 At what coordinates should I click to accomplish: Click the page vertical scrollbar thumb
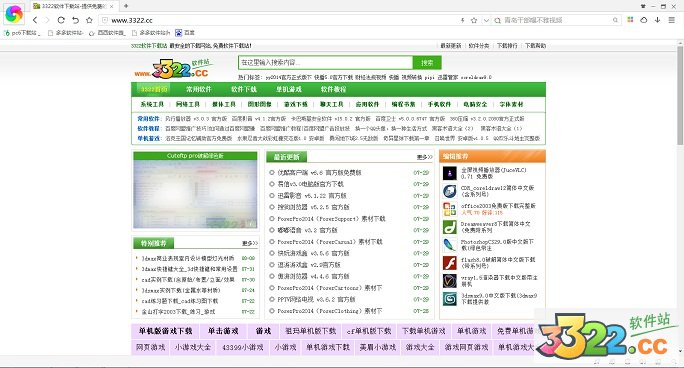[x=680, y=94]
